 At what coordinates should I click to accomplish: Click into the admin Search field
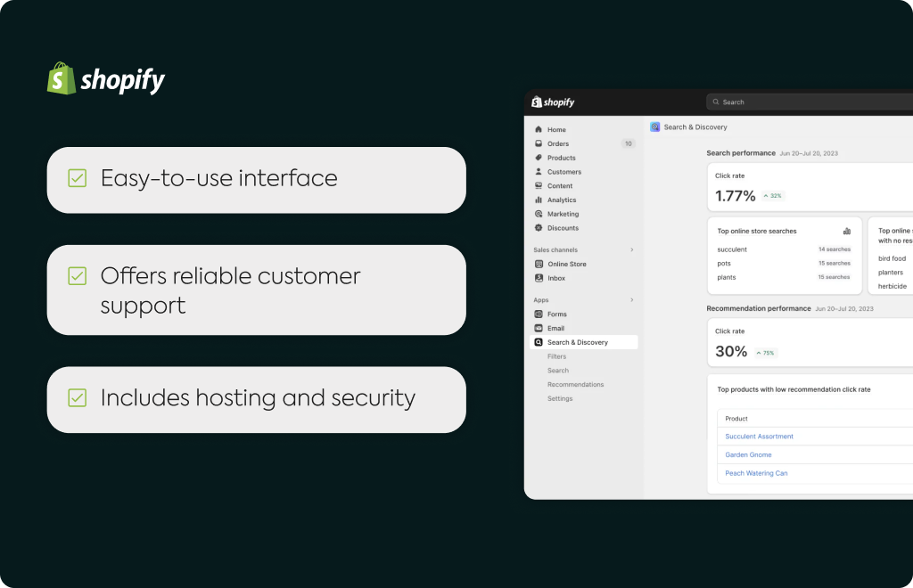pos(810,102)
